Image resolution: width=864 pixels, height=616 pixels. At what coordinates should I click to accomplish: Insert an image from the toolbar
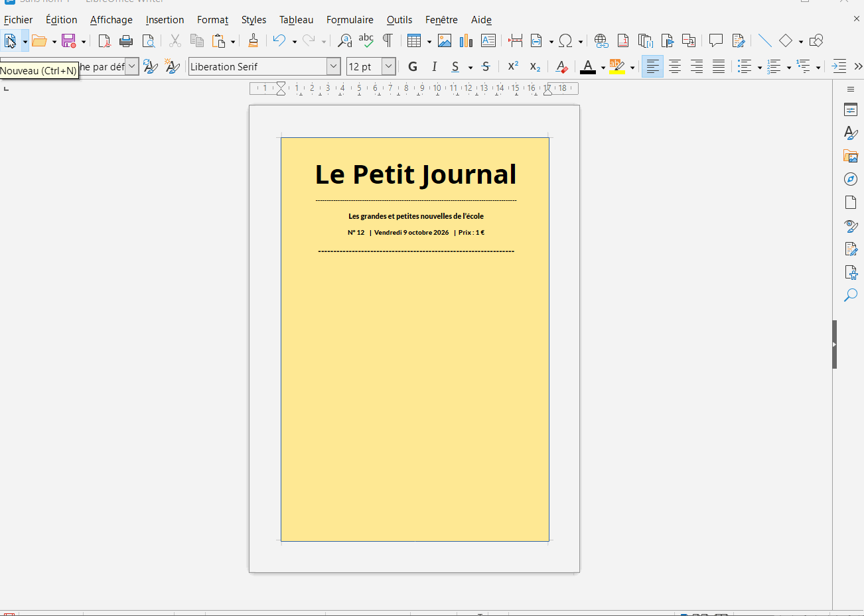click(x=445, y=41)
